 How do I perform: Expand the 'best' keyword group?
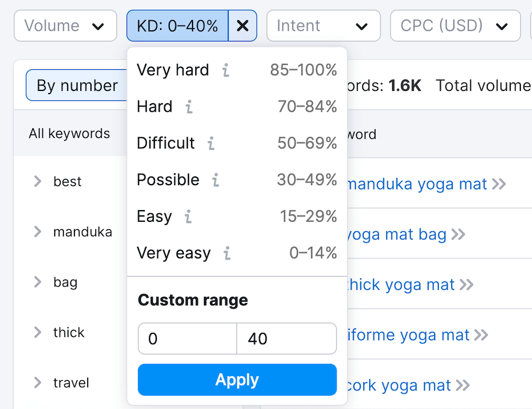[38, 181]
